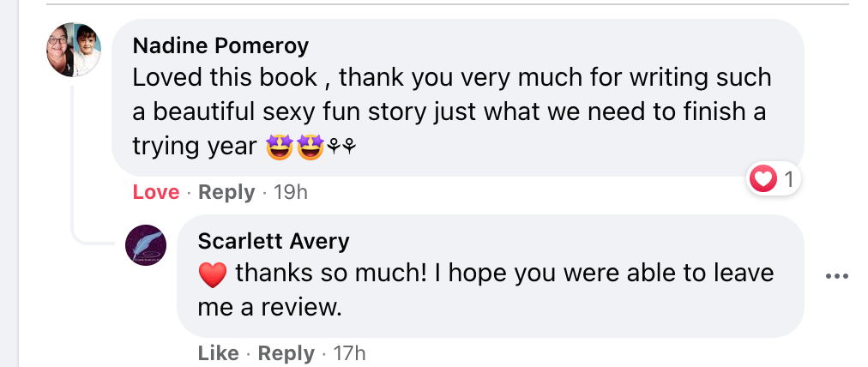868x367 pixels.
Task: Click the heart reaction icon on Nadine's comment
Action: (x=763, y=179)
